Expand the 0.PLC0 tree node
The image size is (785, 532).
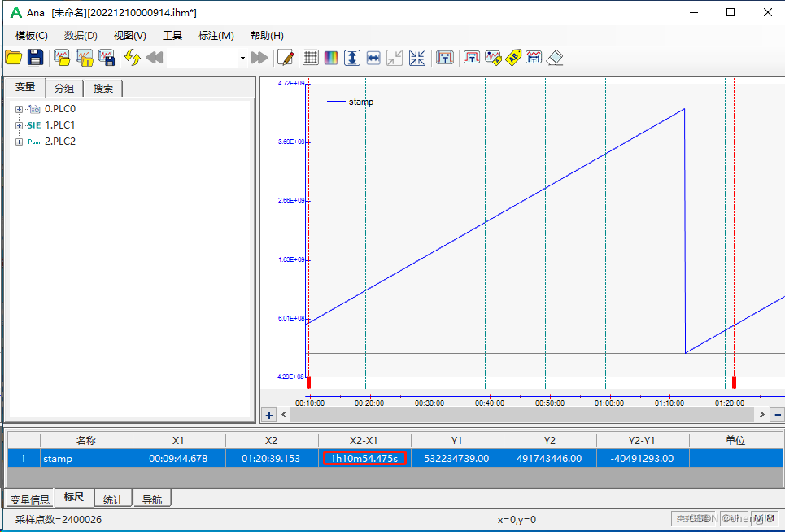tap(19, 109)
